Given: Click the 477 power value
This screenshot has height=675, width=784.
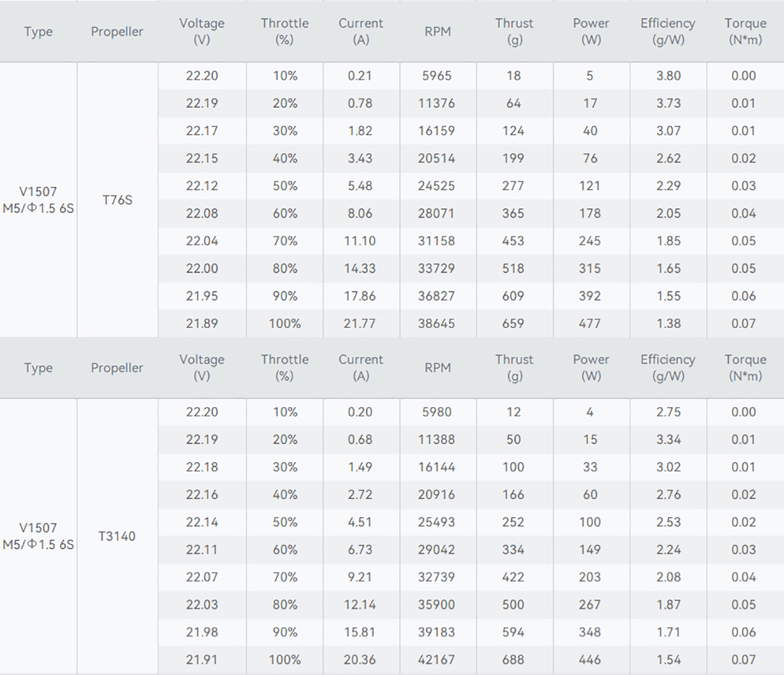Looking at the screenshot, I should (590, 323).
